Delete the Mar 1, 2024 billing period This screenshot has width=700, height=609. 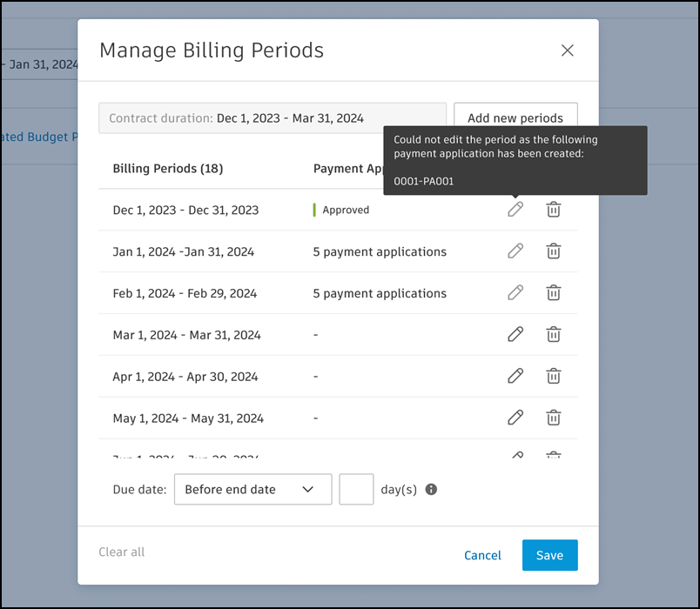pyautogui.click(x=553, y=334)
